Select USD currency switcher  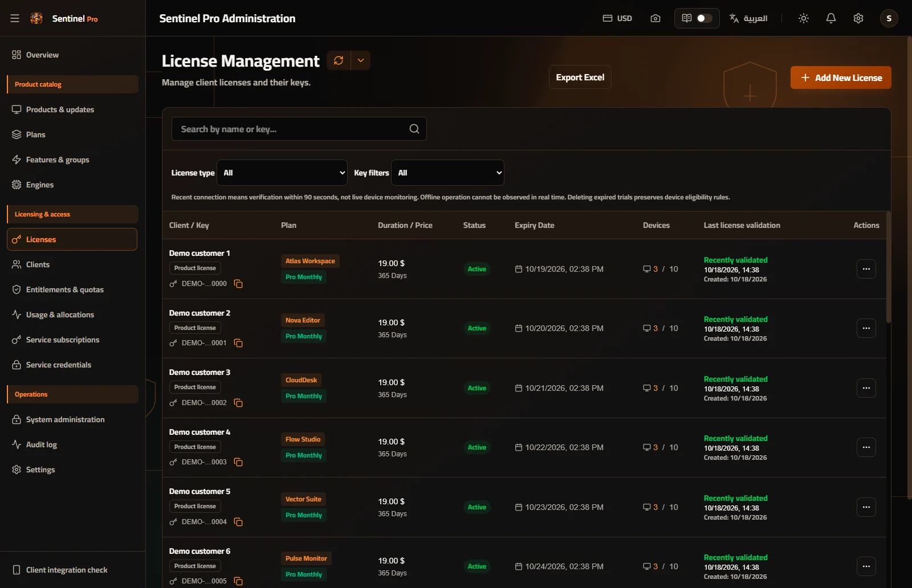(x=617, y=18)
